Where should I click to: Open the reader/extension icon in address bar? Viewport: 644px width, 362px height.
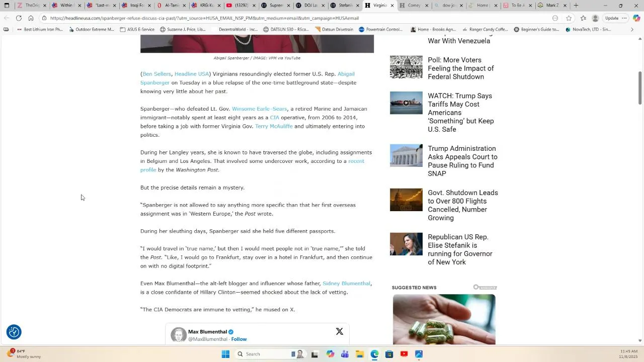[555, 18]
